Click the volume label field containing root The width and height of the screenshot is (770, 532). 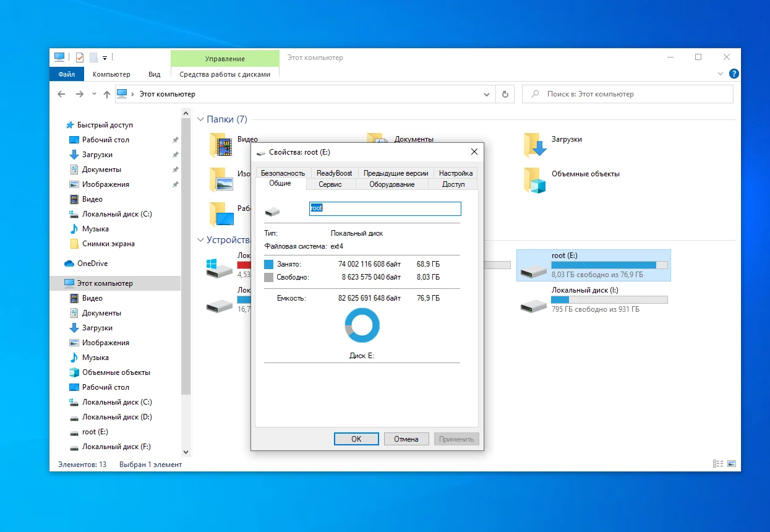point(385,208)
